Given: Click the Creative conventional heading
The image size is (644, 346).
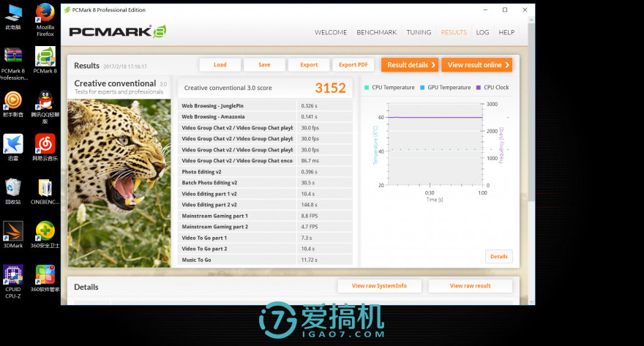Looking at the screenshot, I should click(115, 83).
